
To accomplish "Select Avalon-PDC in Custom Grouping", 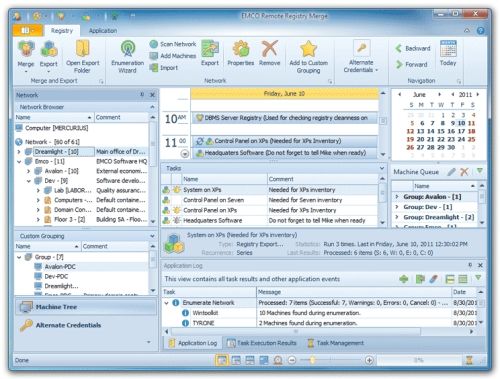I will coord(55,267).
